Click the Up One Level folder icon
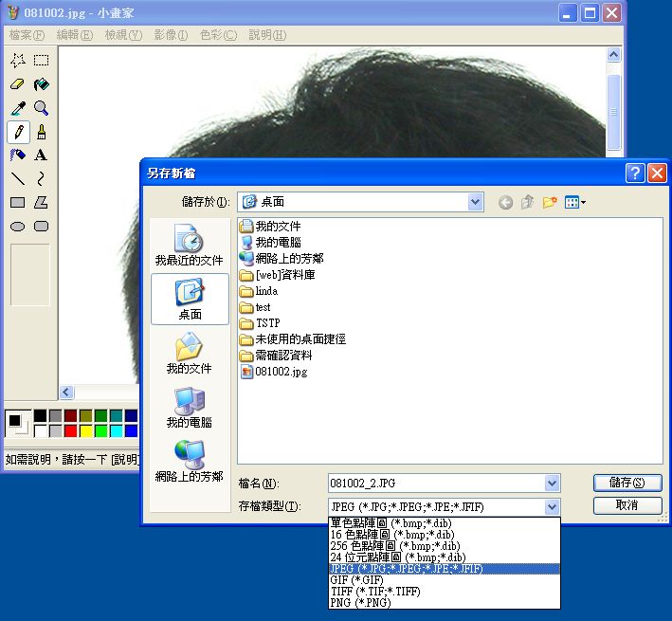 pyautogui.click(x=527, y=202)
